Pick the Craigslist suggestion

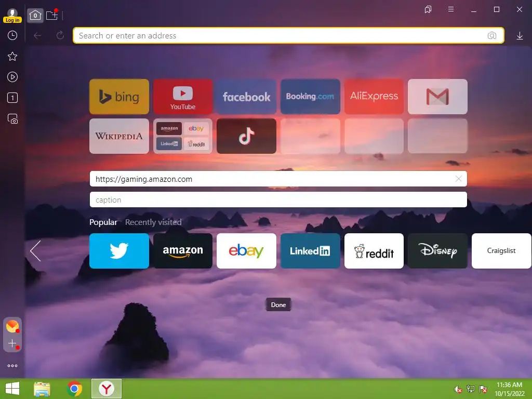(501, 251)
